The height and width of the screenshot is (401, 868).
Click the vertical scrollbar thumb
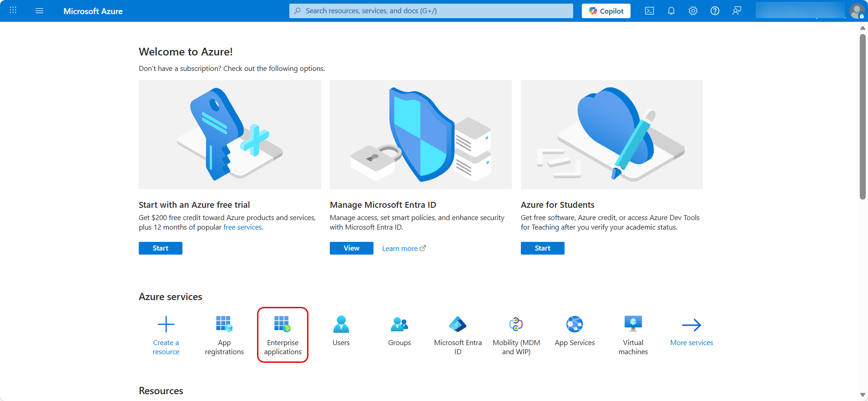[x=863, y=117]
